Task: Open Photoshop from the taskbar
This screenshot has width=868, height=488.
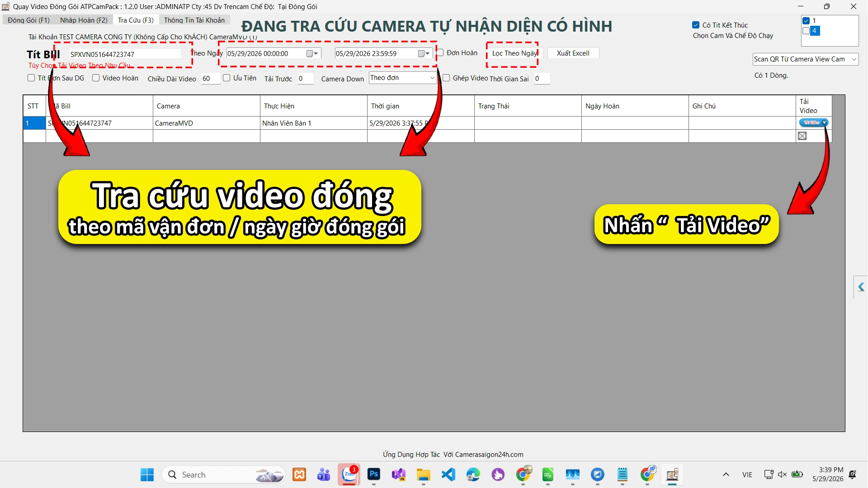Action: pos(374,474)
